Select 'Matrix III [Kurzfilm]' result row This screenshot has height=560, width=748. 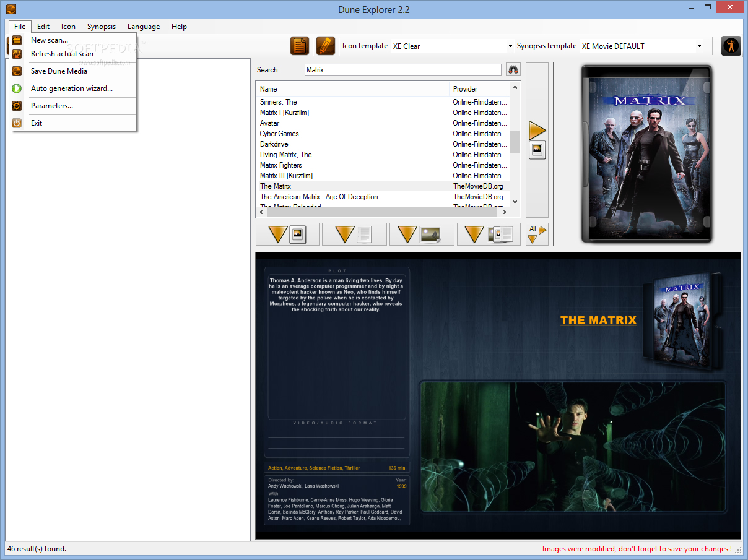pos(383,176)
